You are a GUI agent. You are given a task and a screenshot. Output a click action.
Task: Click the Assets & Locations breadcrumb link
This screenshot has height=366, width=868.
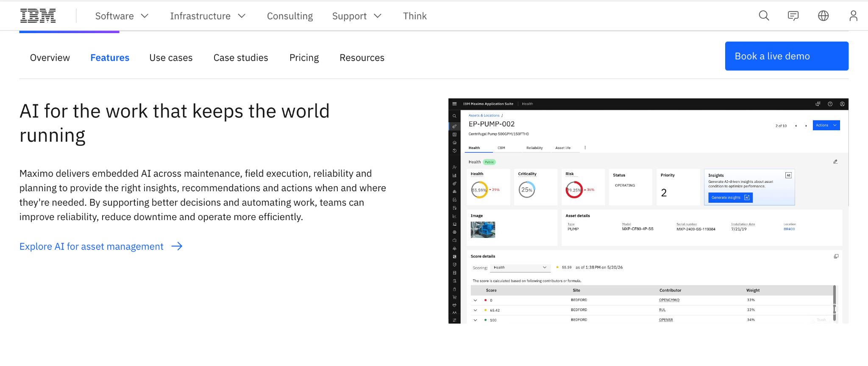coord(484,115)
